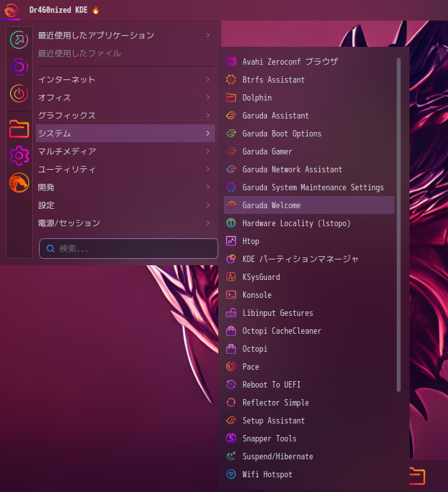Expand the 電源/セッション category arrow
448x492 pixels.
(208, 223)
